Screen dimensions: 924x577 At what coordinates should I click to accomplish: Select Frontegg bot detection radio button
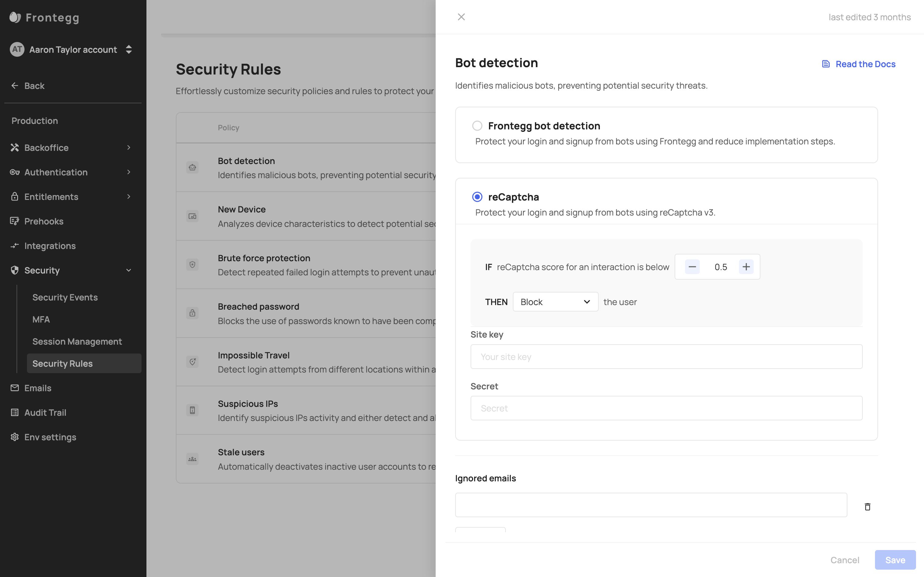[x=477, y=126]
